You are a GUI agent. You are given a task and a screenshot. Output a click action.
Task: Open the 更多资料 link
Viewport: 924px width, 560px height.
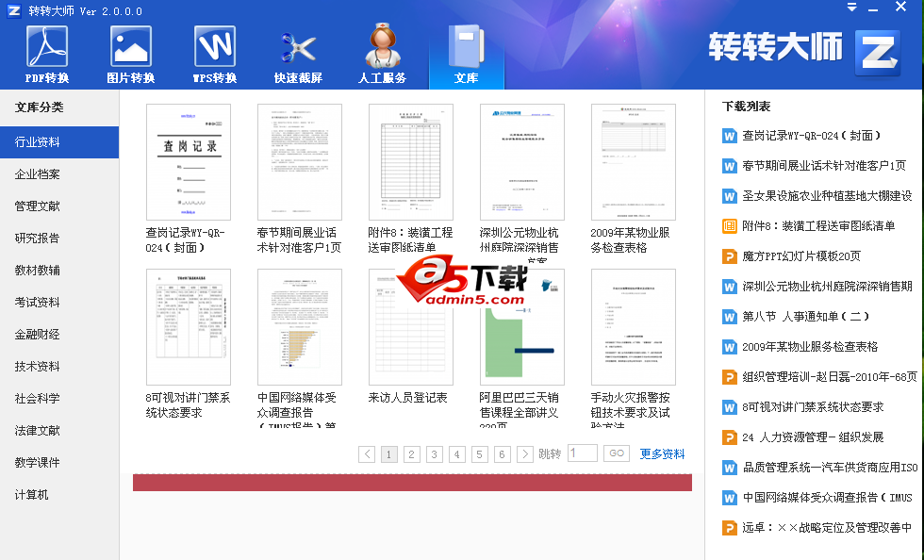662,453
